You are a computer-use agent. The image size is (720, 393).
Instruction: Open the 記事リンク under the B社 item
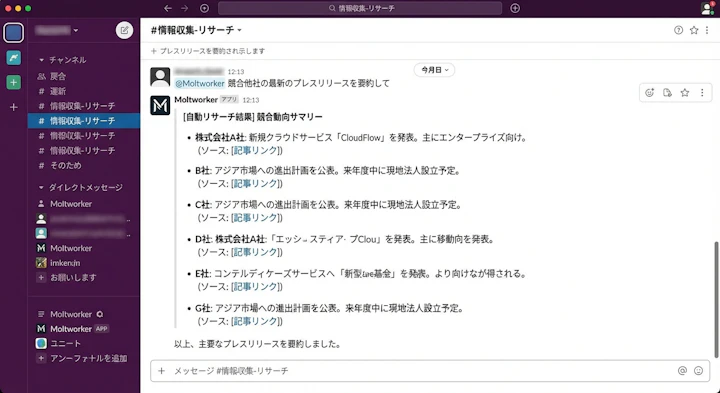pyautogui.click(x=255, y=184)
